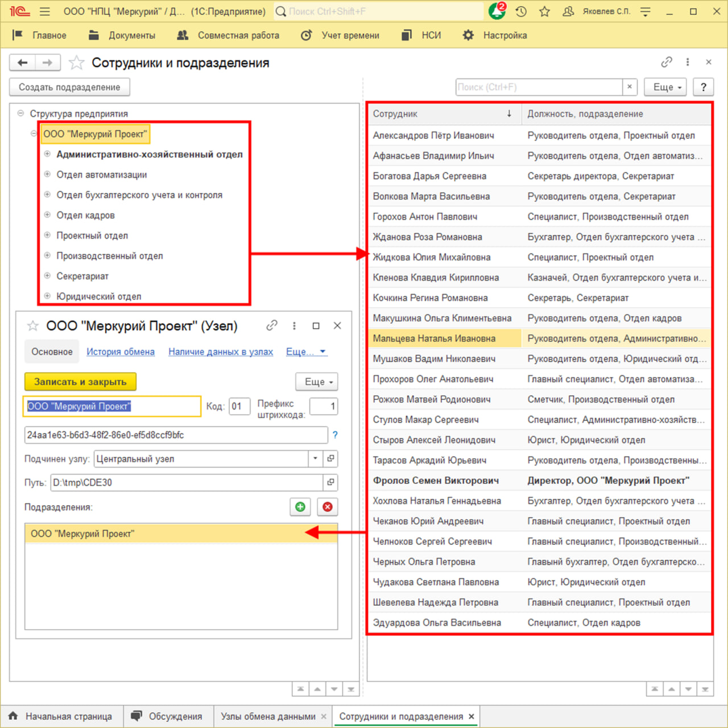This screenshot has height=728, width=728.
Task: Open help question mark button
Action: point(704,87)
